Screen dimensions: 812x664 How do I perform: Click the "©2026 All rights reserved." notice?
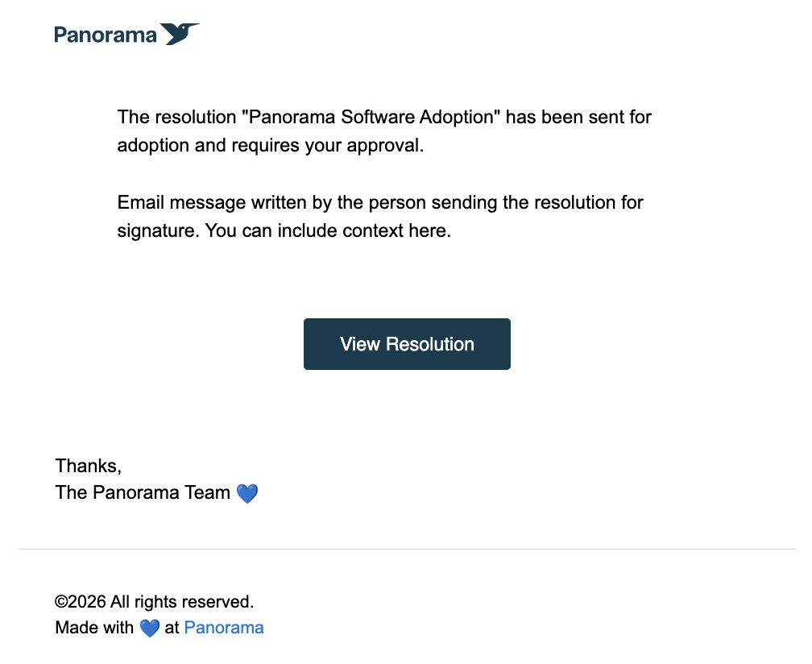tap(155, 601)
